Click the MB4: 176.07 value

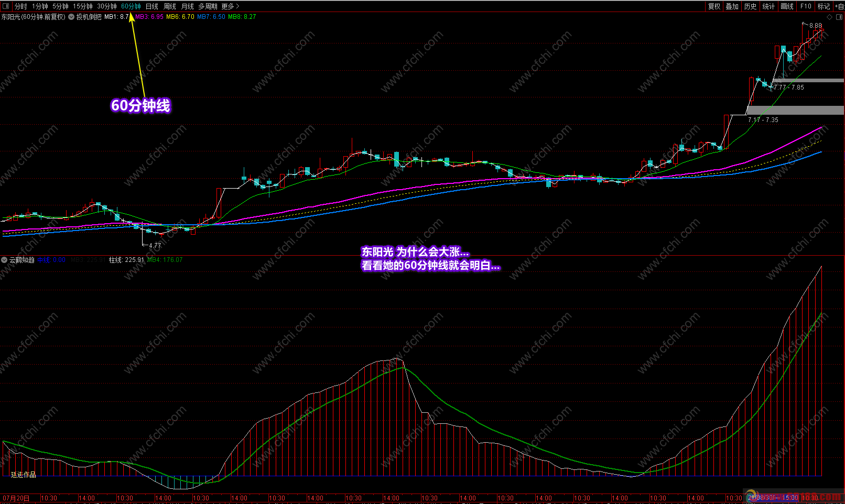pos(165,260)
